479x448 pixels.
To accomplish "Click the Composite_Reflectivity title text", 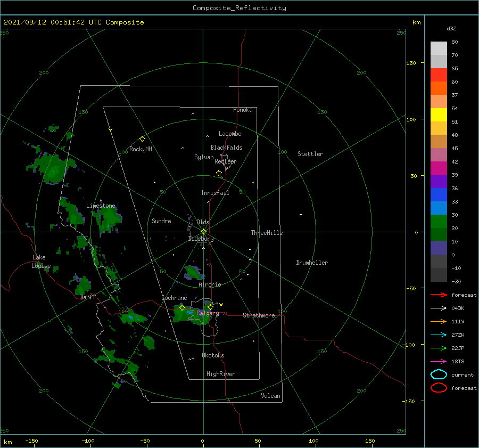I will click(x=240, y=7).
